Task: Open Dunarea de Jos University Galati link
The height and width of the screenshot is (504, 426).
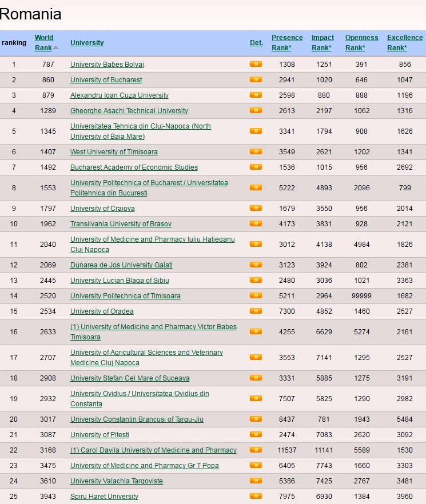Action: click(x=121, y=265)
